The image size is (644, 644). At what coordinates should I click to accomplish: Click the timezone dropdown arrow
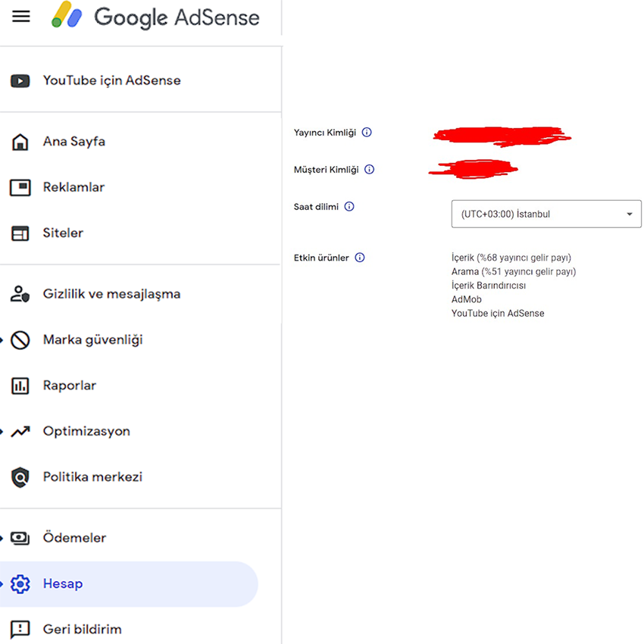[x=629, y=214]
